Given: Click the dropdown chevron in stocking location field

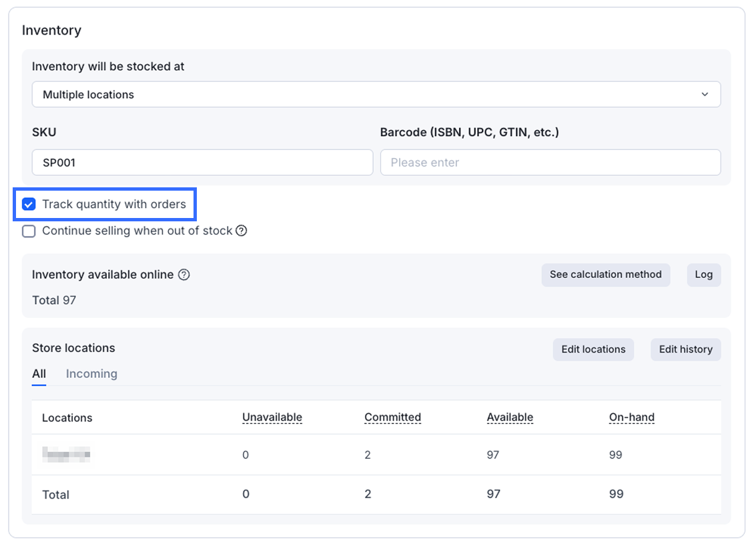Looking at the screenshot, I should pos(705,95).
